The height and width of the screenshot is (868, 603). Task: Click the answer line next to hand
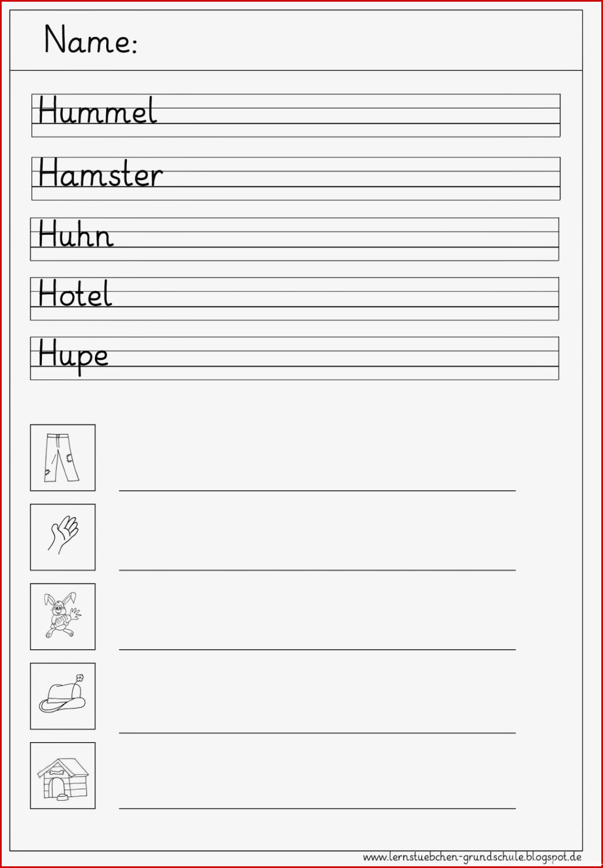click(317, 570)
